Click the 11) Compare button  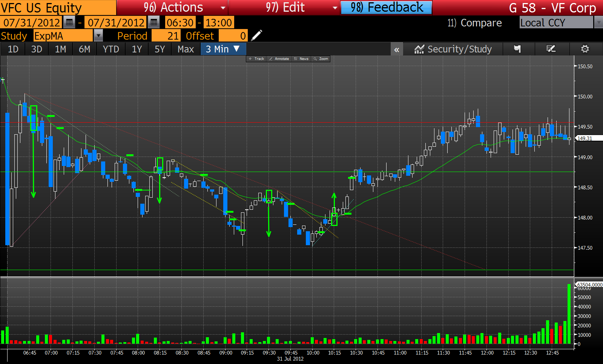tap(475, 23)
